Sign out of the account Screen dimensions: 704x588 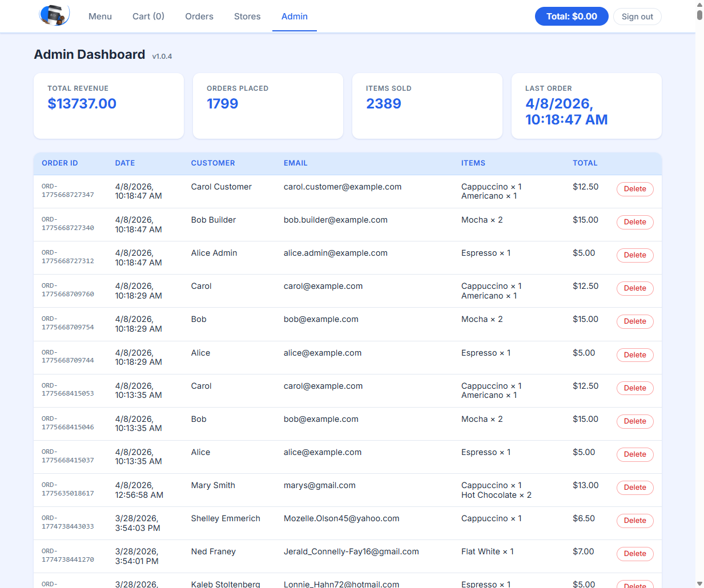tap(637, 17)
